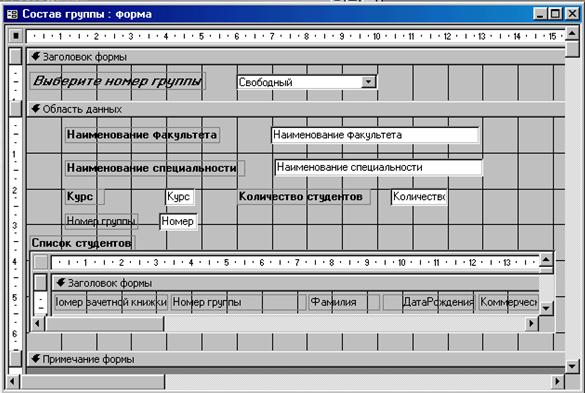This screenshot has height=393, width=585.
Task: Maximize the Состав группы form window
Action: point(556,14)
